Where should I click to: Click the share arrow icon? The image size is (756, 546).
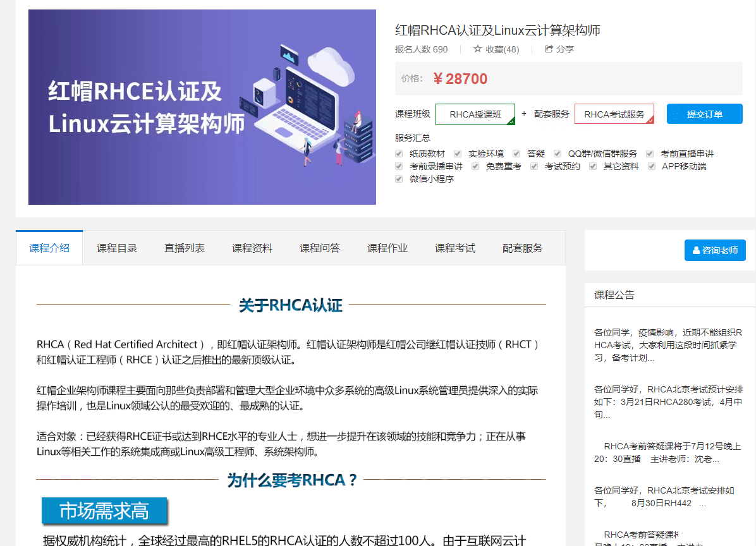point(549,49)
